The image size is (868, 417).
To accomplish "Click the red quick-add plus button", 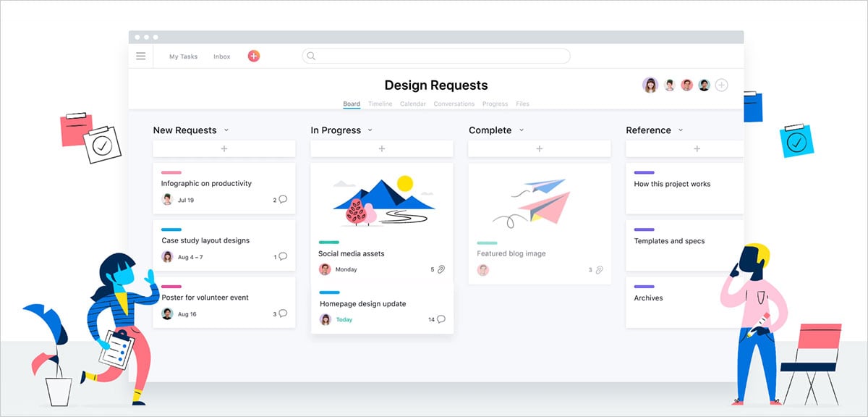I will click(254, 56).
